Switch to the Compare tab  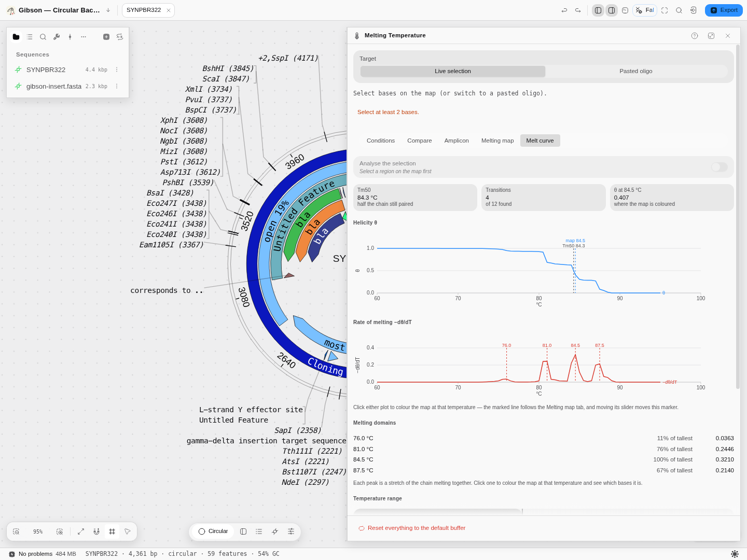coord(420,141)
